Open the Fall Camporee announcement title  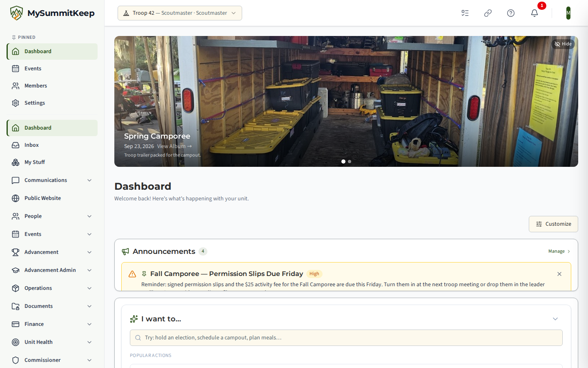point(227,274)
